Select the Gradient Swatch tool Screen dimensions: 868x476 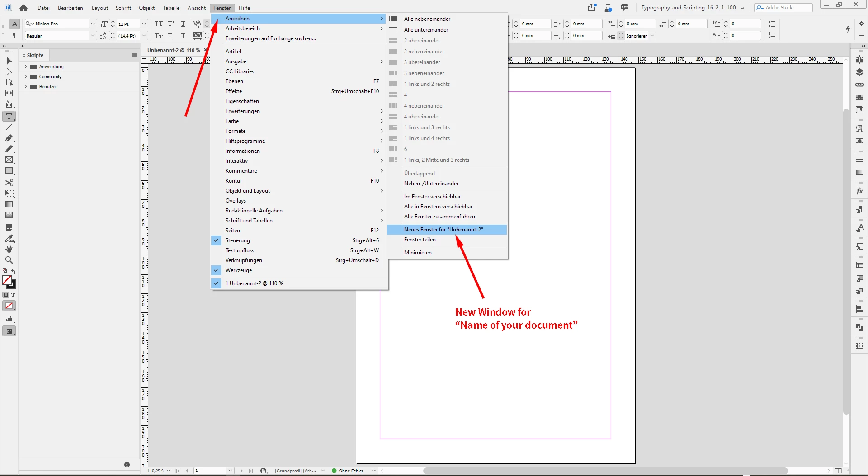tap(9, 204)
